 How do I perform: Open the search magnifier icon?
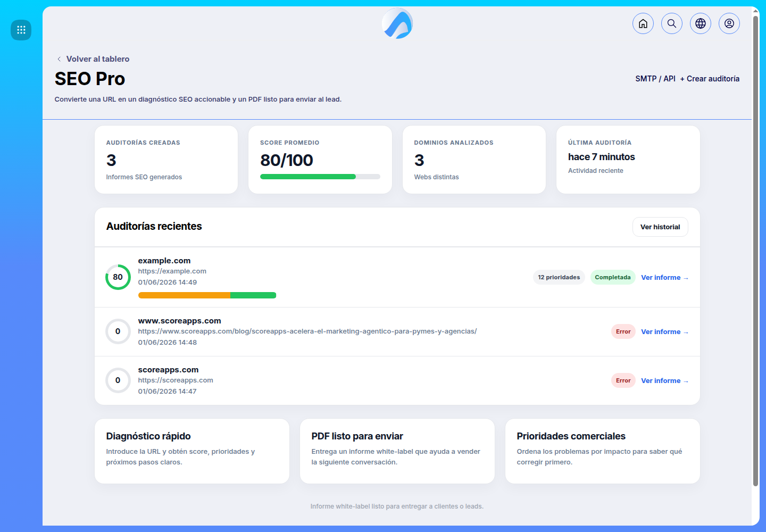(x=672, y=23)
